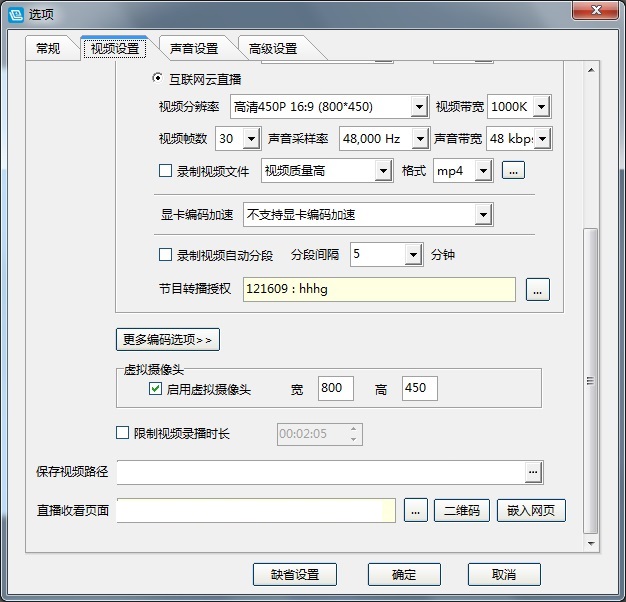Increase duration with the spinner up arrow

353,429
